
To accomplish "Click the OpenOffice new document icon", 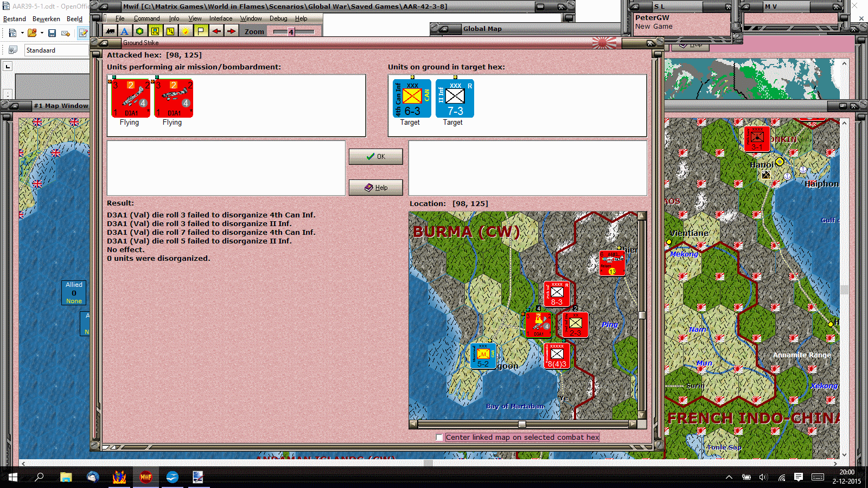I will (12, 33).
